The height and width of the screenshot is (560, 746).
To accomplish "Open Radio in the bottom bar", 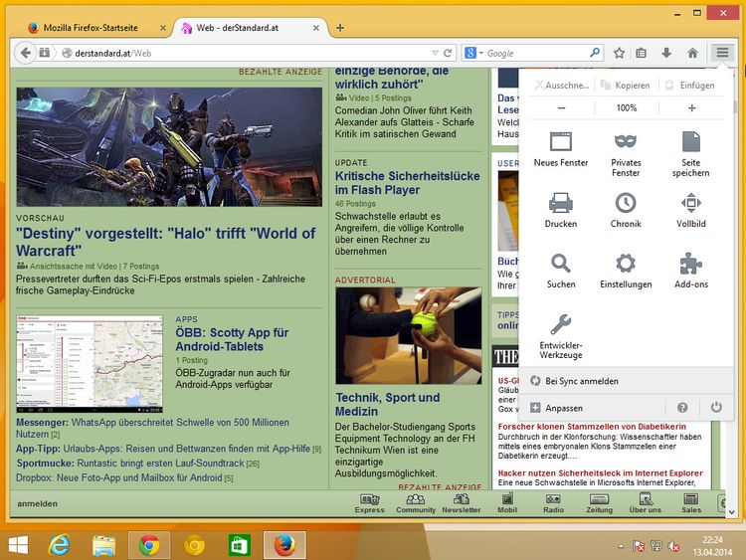I will click(553, 503).
